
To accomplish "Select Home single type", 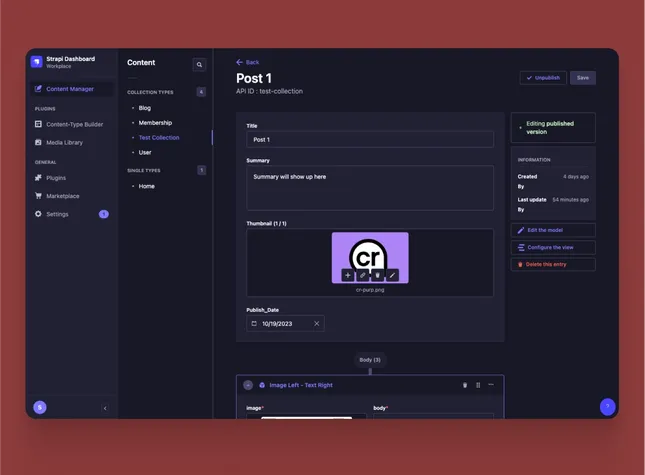I will (x=146, y=186).
